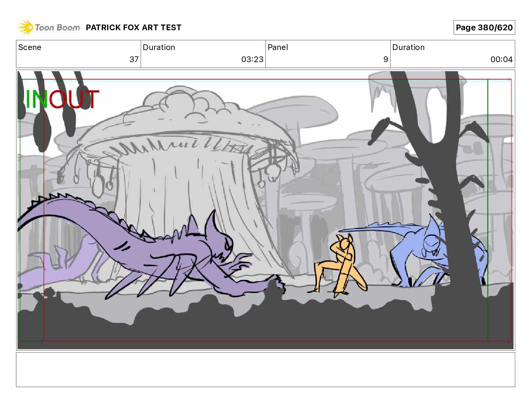This screenshot has height=411, width=532.
Task: Click the 'Panel' header label
Action: (x=278, y=47)
